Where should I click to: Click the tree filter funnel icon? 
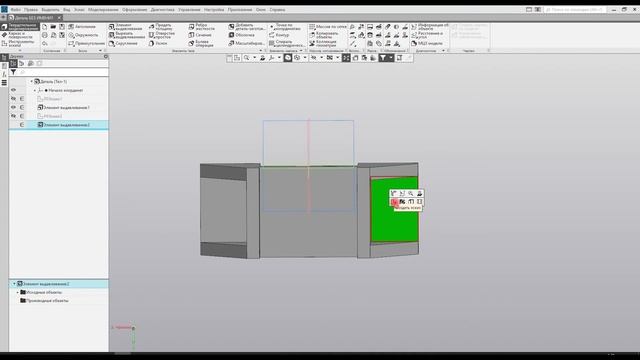(x=13, y=72)
